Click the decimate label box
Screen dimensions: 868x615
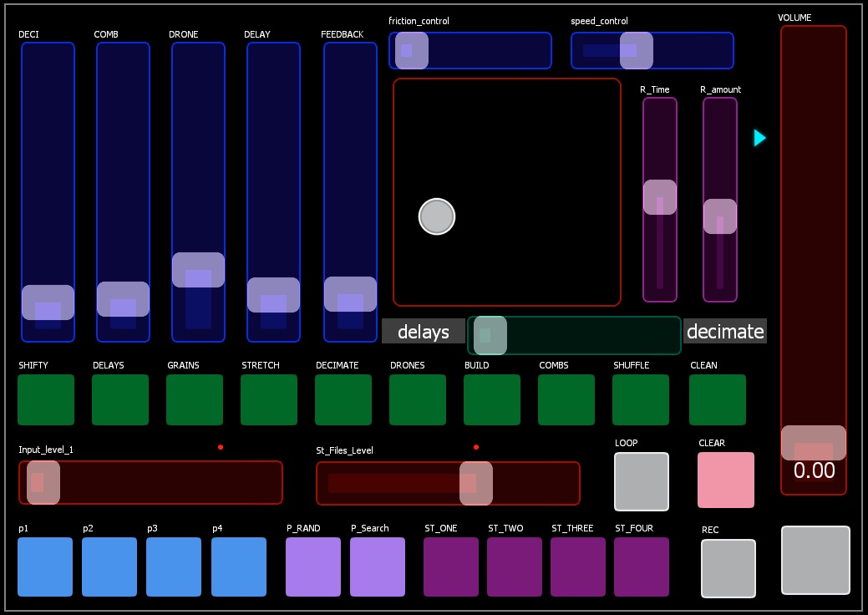coord(725,331)
